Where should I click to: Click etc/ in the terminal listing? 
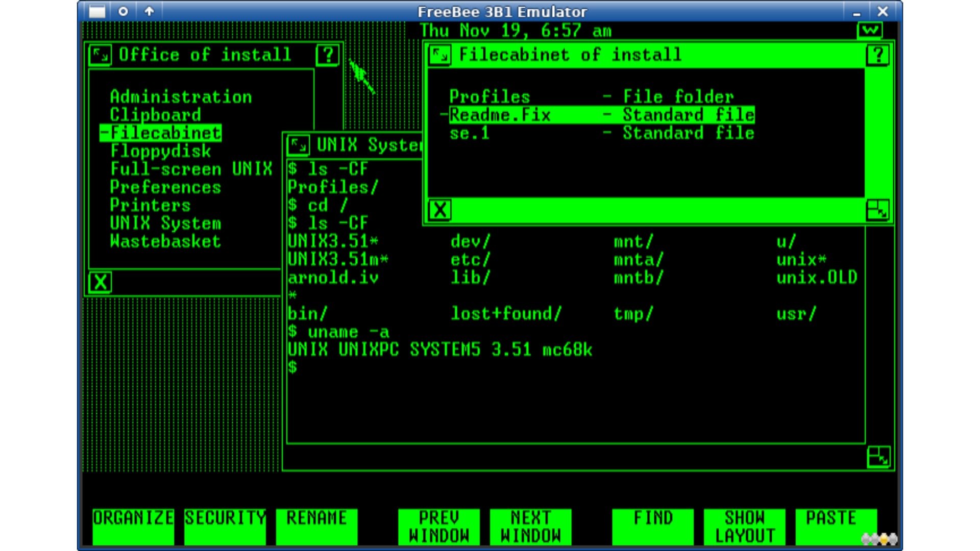(470, 260)
